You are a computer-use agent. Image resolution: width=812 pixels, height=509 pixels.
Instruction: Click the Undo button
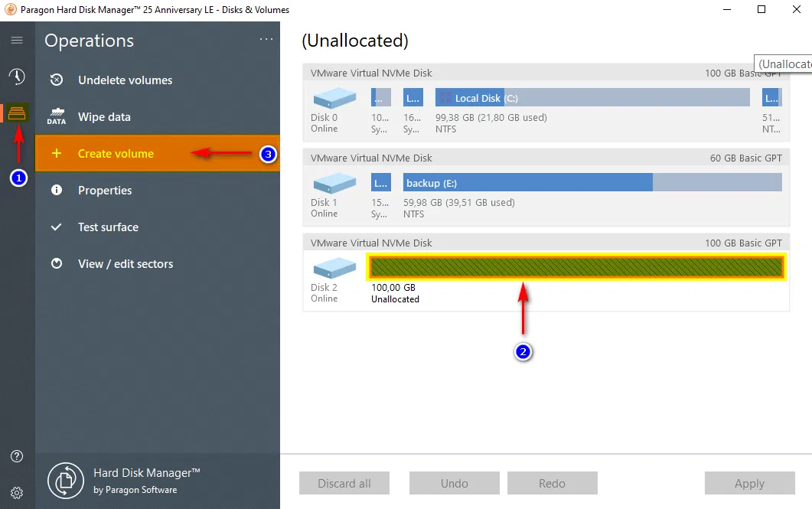pos(455,483)
